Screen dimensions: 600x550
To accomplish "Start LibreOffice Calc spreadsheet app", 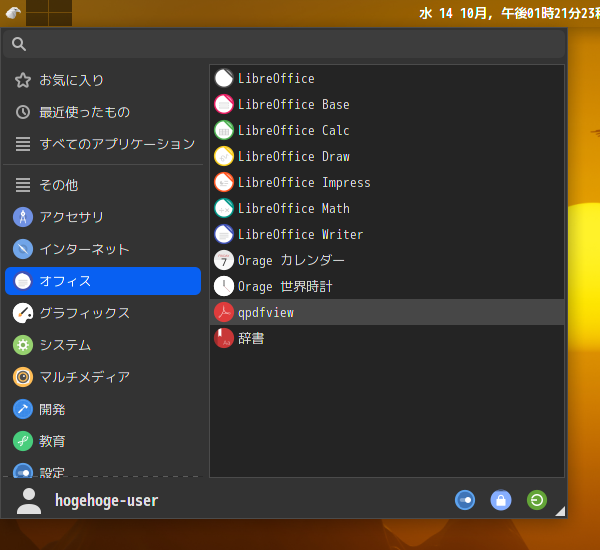I will (387, 131).
